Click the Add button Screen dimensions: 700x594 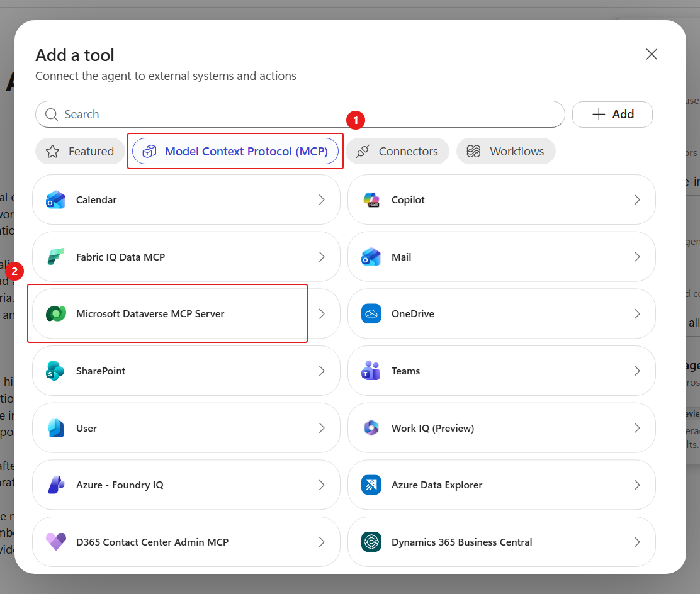pyautogui.click(x=612, y=115)
